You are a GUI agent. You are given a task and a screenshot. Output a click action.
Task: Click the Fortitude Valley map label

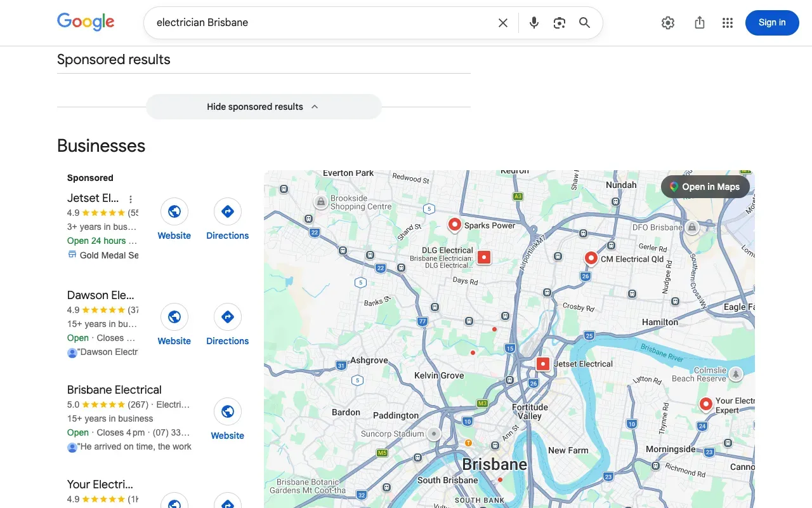[x=530, y=411]
